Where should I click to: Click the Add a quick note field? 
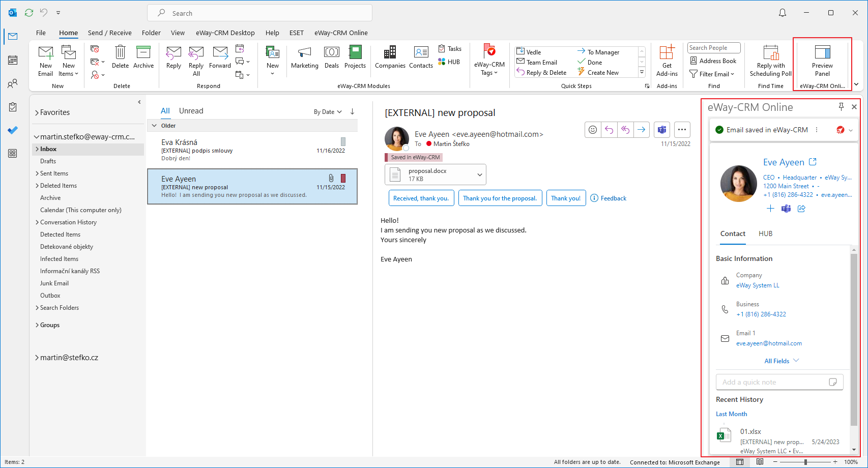click(779, 382)
